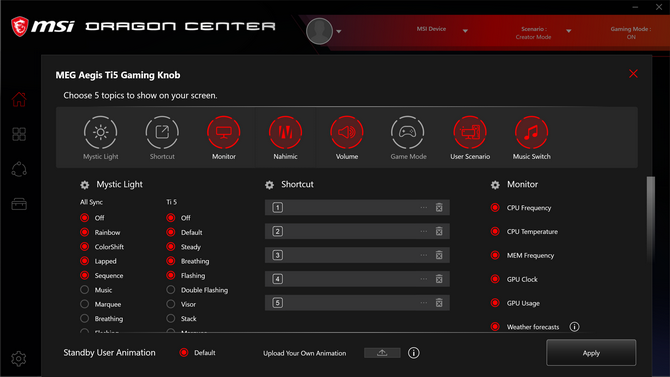
Task: Select All Sync Lapped option
Action: point(85,261)
